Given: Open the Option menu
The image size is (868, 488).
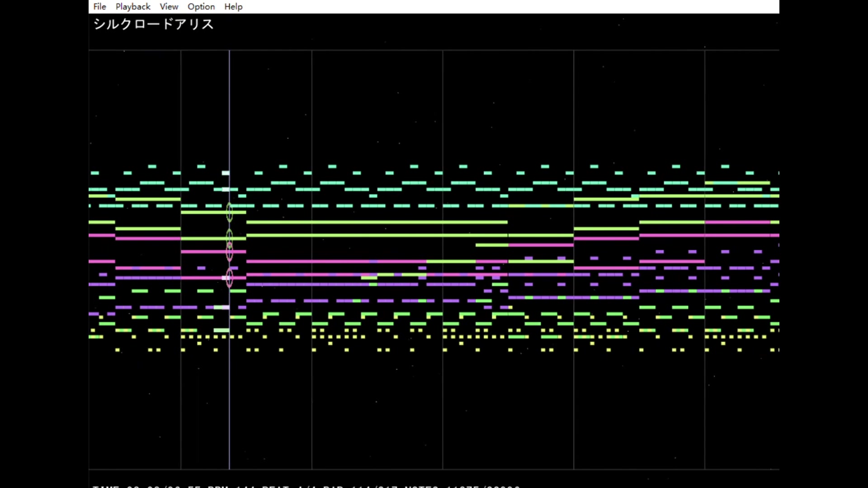Looking at the screenshot, I should [201, 7].
